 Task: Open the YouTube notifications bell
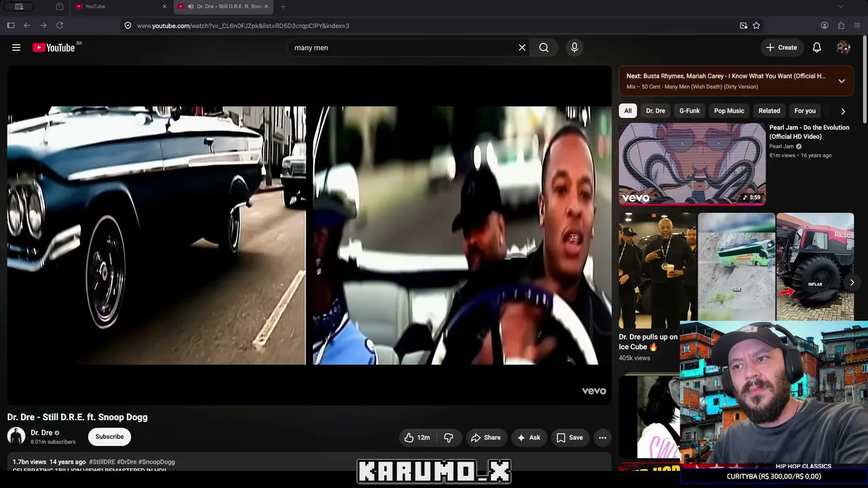coord(817,47)
